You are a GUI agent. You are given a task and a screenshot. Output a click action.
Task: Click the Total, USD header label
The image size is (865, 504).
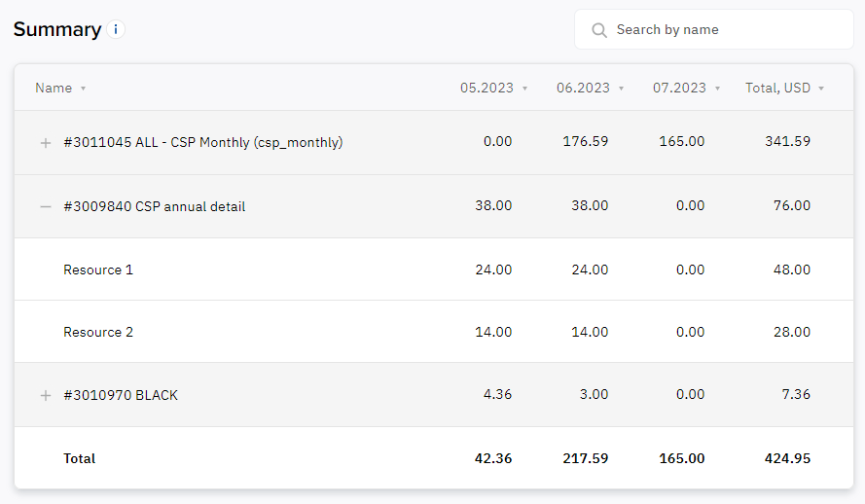click(777, 88)
